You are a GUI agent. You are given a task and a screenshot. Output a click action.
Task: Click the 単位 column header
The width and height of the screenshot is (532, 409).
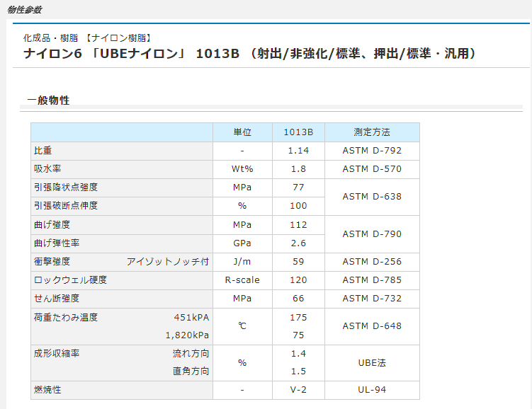tap(242, 132)
